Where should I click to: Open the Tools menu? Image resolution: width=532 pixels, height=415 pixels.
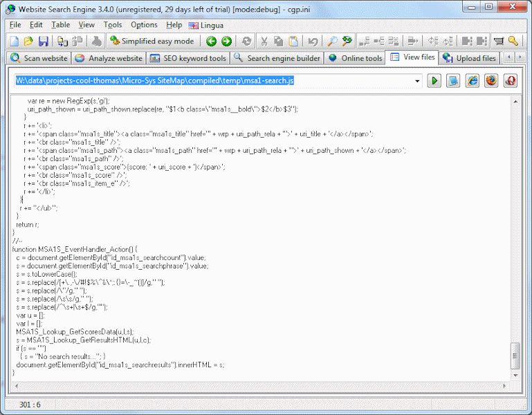pos(113,25)
